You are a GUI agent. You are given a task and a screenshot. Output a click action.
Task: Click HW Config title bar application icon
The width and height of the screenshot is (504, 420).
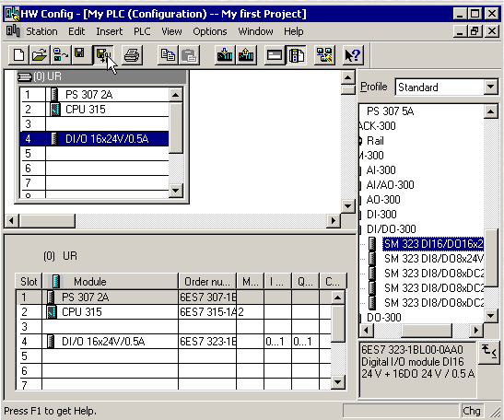click(12, 14)
